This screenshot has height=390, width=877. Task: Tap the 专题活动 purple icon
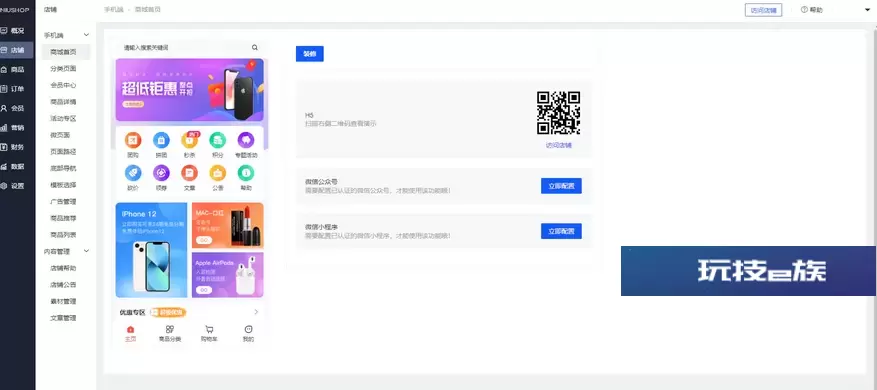tap(246, 140)
